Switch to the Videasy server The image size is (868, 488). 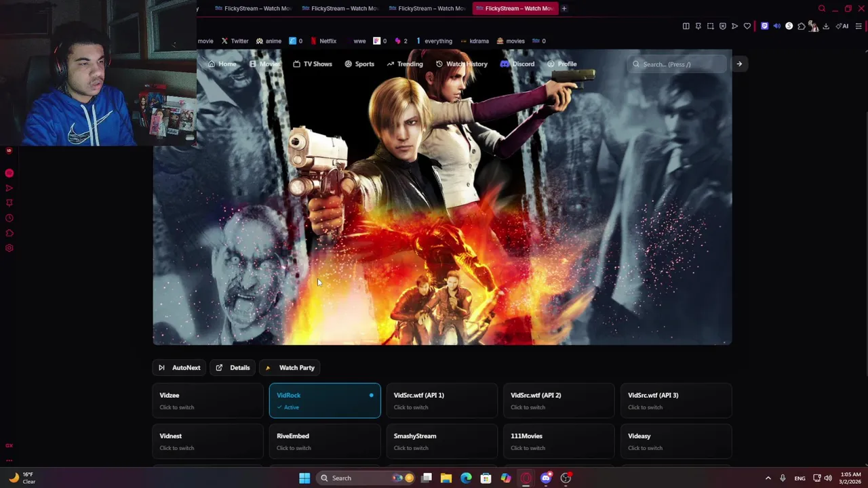pos(676,441)
